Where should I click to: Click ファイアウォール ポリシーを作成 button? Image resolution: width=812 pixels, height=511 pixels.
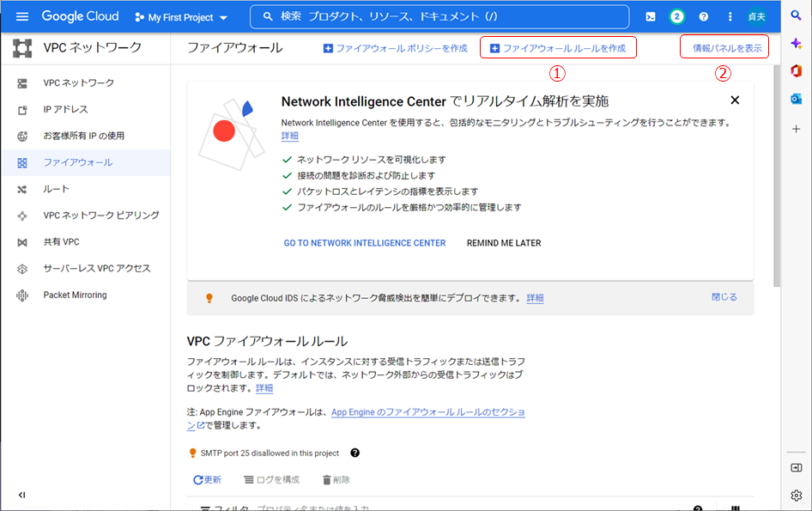pos(395,48)
